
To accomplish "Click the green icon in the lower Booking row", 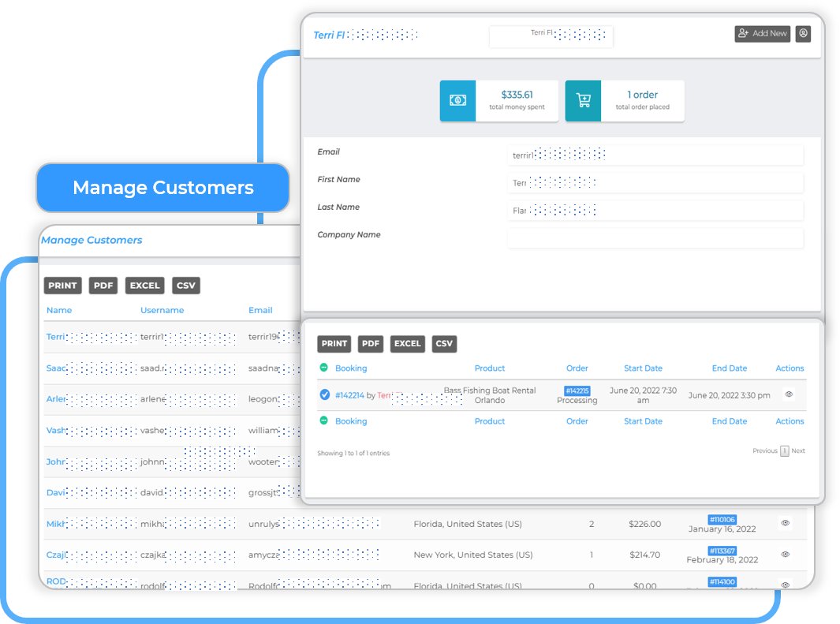I will [324, 420].
